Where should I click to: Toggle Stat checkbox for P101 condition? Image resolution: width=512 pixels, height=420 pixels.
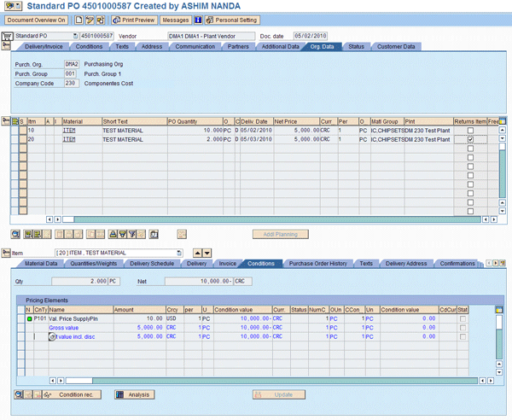coord(463,318)
